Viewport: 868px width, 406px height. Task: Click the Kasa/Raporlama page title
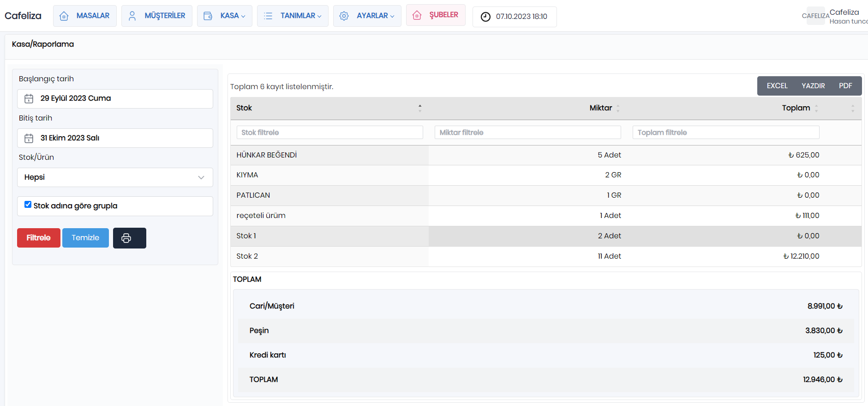pos(43,44)
